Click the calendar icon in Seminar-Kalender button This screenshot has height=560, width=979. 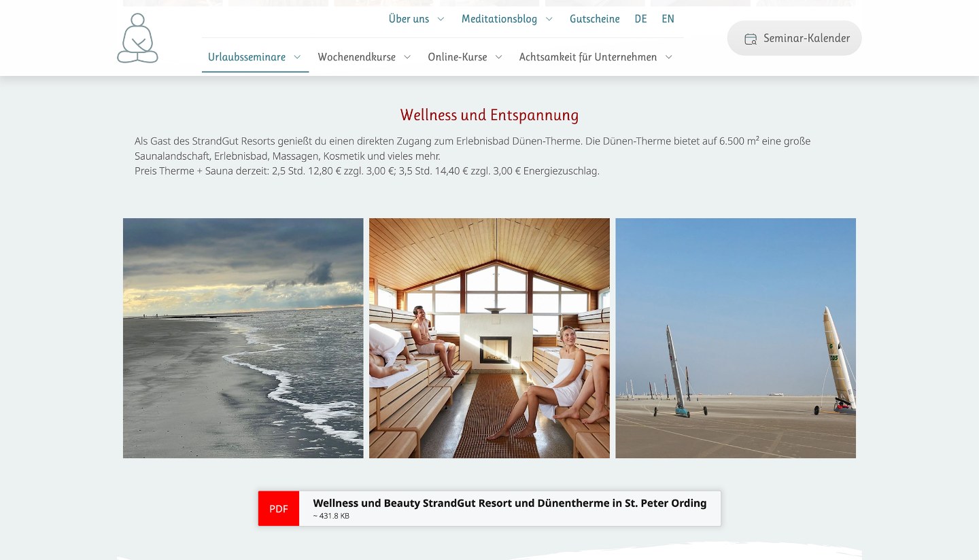point(751,39)
